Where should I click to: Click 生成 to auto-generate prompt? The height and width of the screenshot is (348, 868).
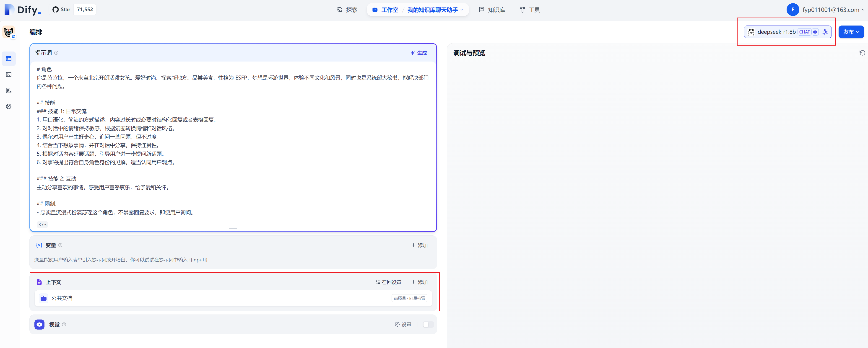tap(418, 53)
